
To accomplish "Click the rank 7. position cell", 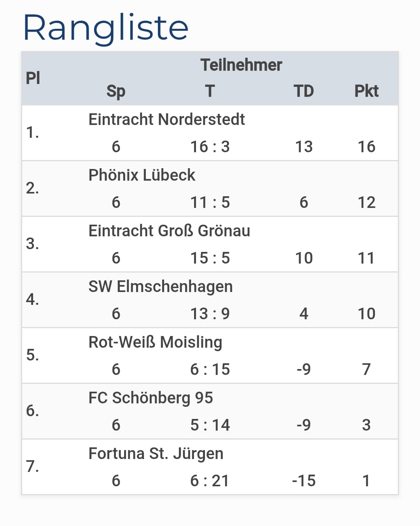I will 33,466.
